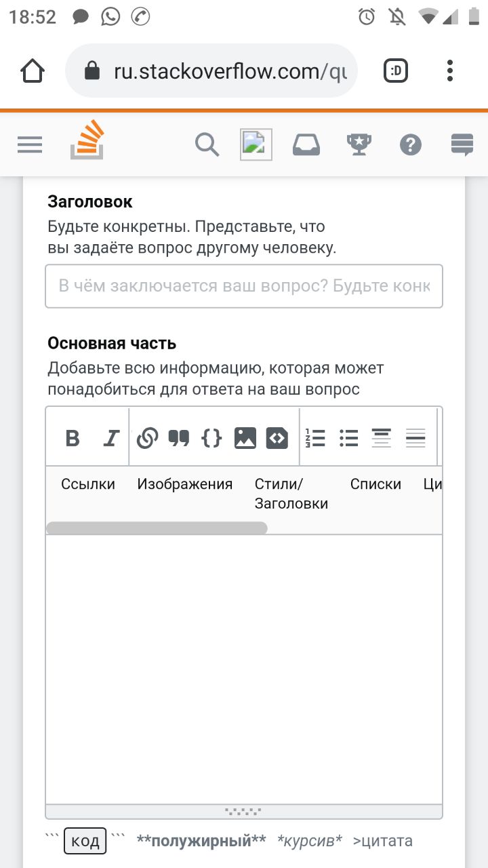Apply italic formatting in editor

click(x=110, y=438)
